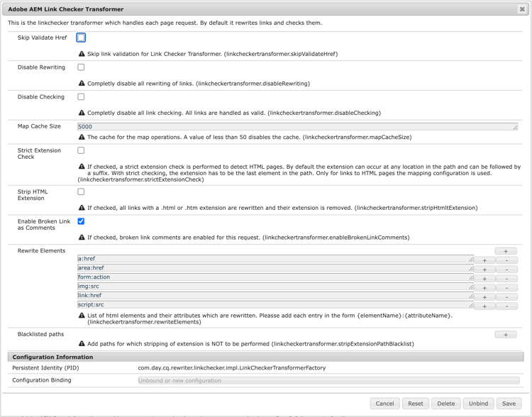Screen dimensions: 532x417
Task: Add a row after a:href entry
Action: [484, 260]
